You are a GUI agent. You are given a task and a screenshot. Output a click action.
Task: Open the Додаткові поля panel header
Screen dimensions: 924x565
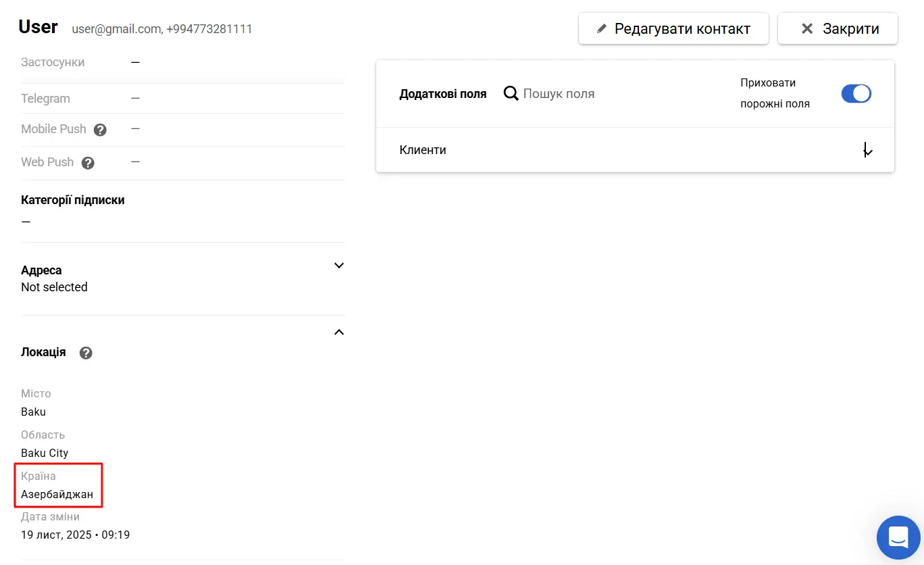coord(443,93)
